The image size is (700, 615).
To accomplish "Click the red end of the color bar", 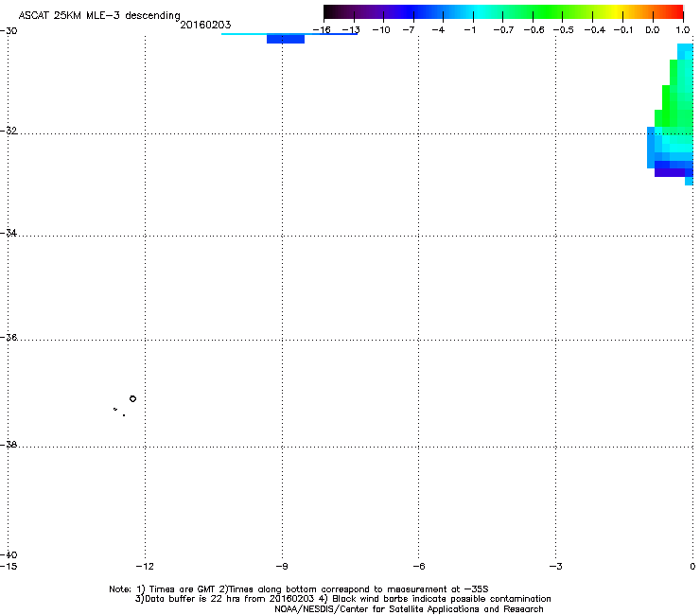I will click(677, 11).
